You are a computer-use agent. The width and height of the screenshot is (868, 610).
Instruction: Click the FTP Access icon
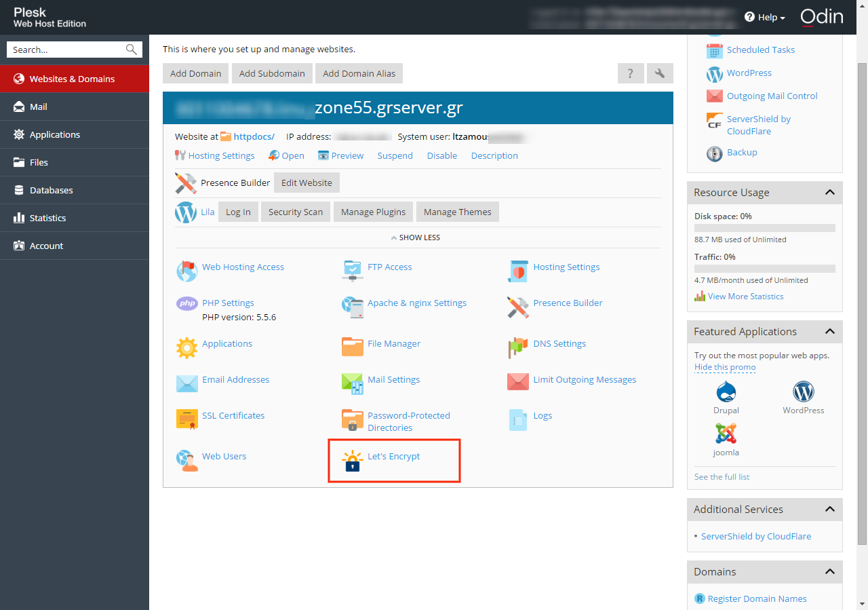click(x=353, y=271)
